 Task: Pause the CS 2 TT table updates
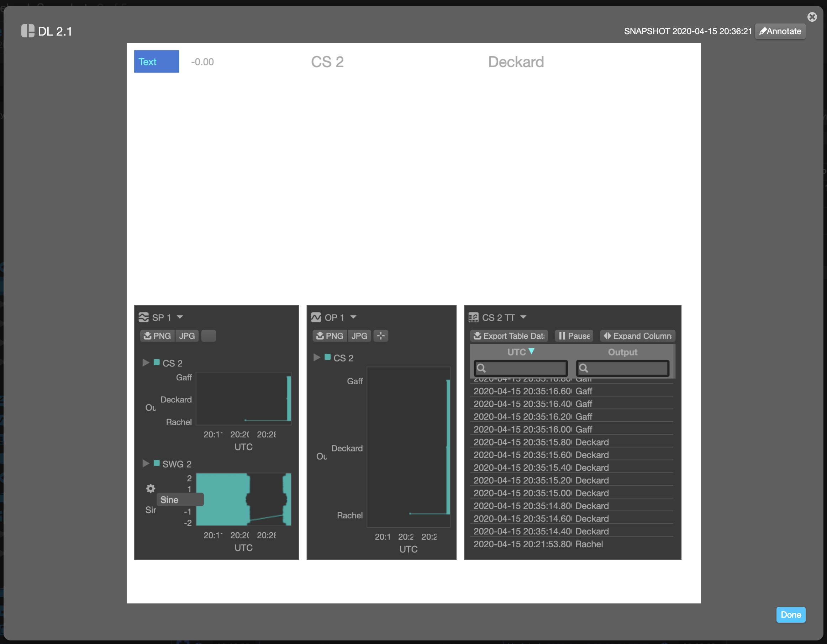tap(574, 336)
